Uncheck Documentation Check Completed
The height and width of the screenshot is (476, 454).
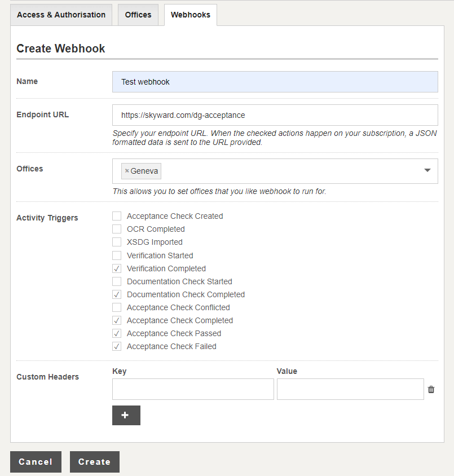point(117,294)
